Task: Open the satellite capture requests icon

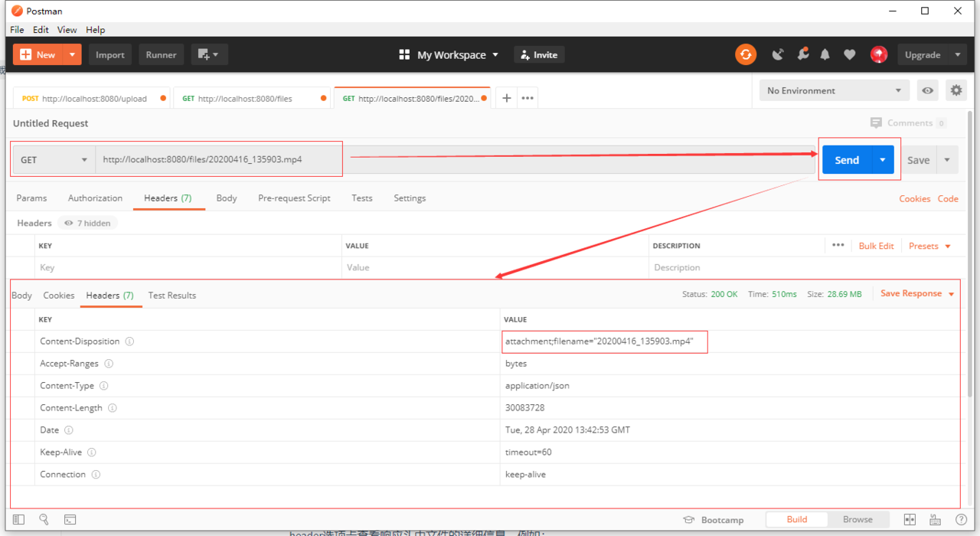Action: 778,54
